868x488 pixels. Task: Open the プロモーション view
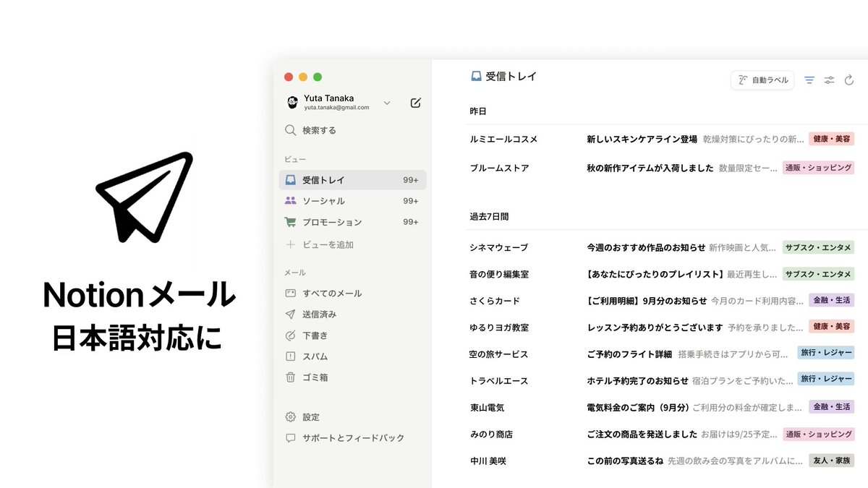[x=352, y=222]
